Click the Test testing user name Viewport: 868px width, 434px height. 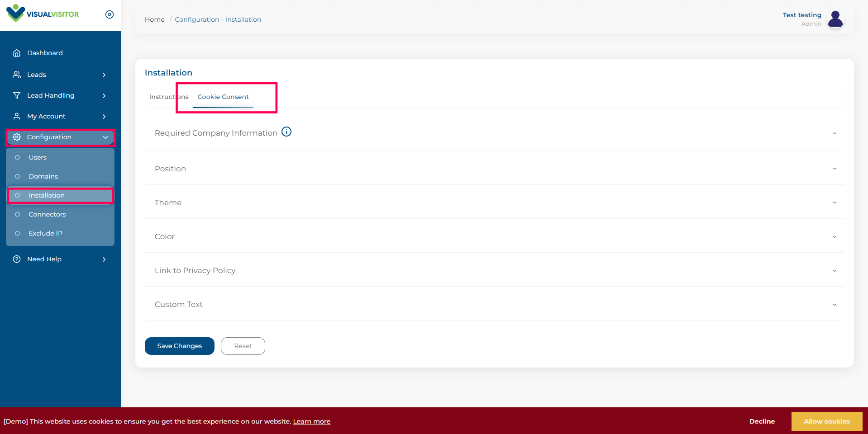pyautogui.click(x=802, y=15)
